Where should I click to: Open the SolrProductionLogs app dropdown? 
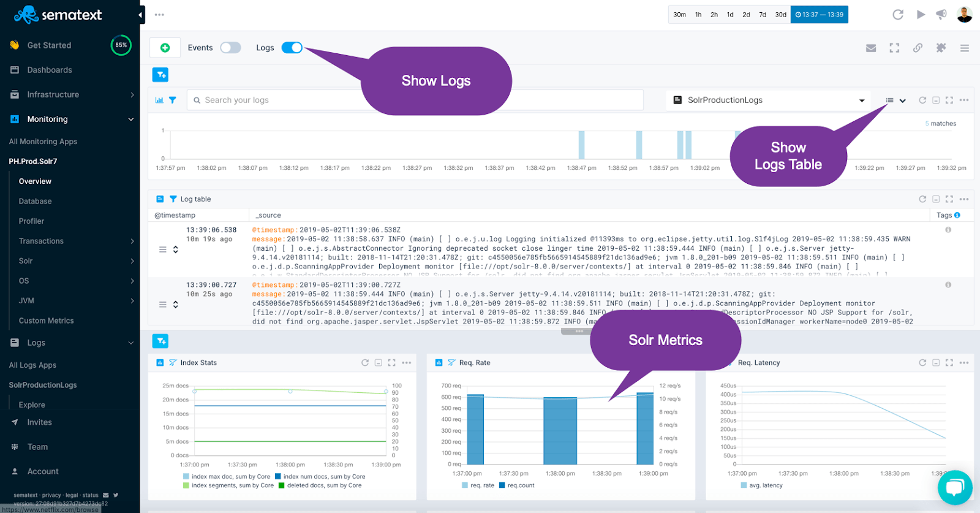coord(768,100)
